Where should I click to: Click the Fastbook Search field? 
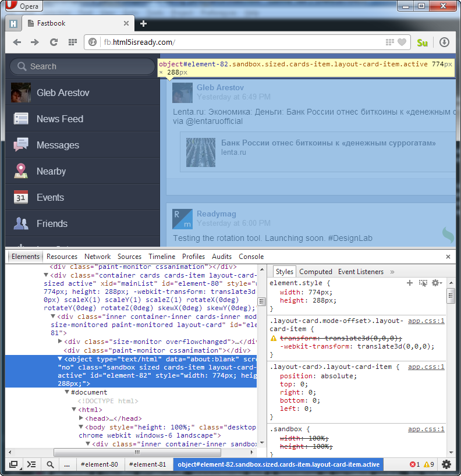(x=82, y=66)
